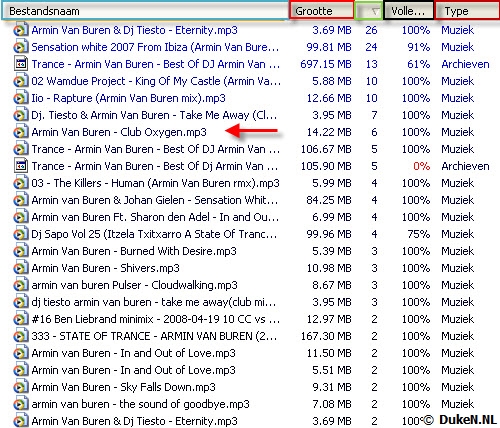Pick the icon beside 02 Wamdue Project

[20, 81]
